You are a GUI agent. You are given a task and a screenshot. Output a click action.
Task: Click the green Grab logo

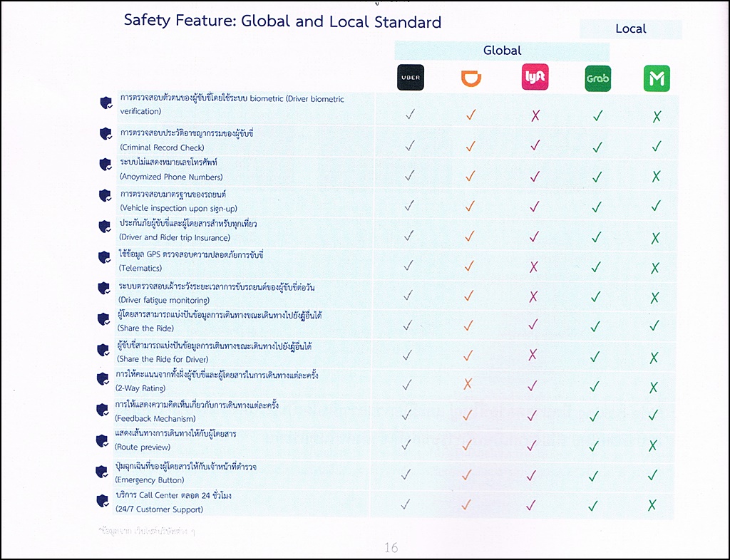coord(597,78)
